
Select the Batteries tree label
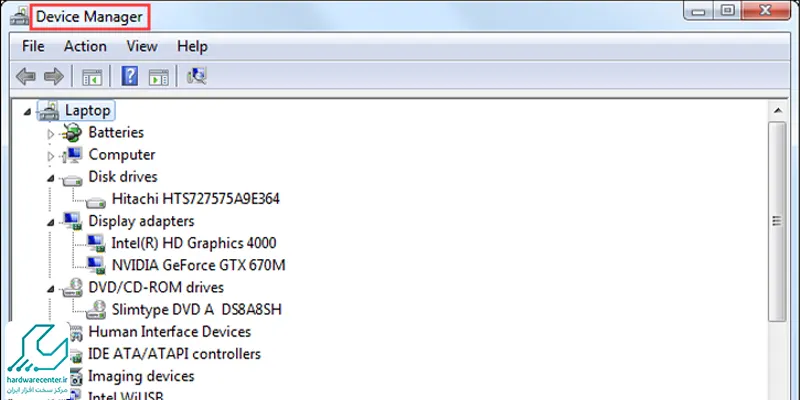[116, 132]
